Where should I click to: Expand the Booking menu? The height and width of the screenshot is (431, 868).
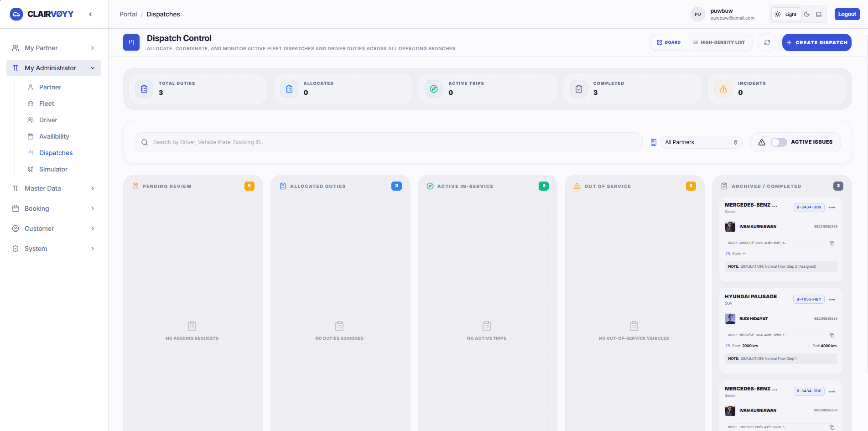54,208
